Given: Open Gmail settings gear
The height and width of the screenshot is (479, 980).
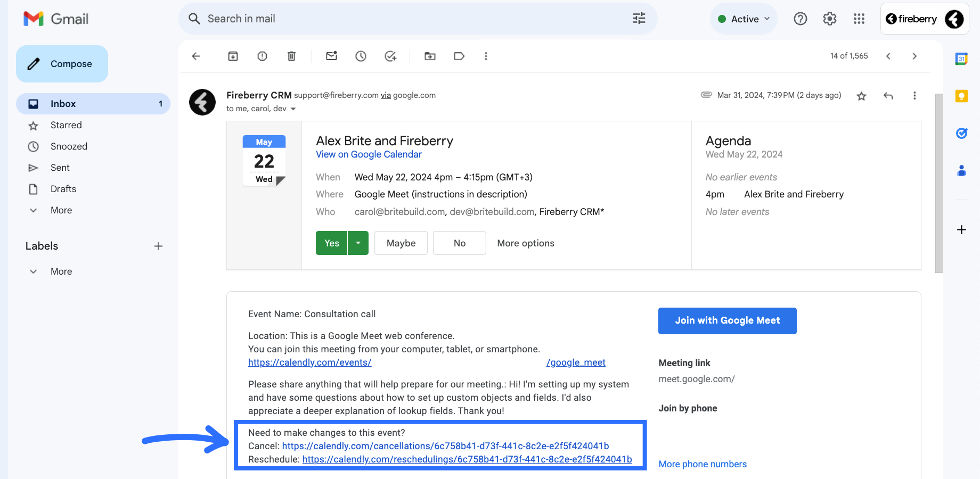Looking at the screenshot, I should point(829,19).
